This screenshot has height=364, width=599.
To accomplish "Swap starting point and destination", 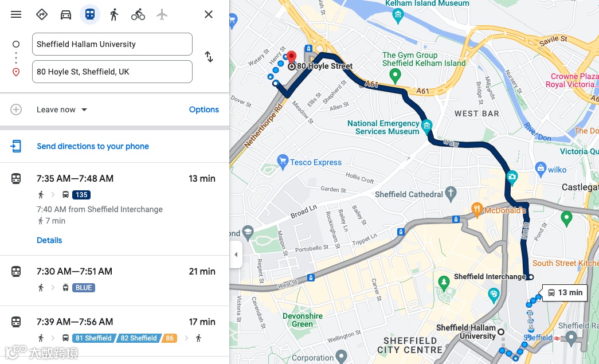I will click(209, 57).
